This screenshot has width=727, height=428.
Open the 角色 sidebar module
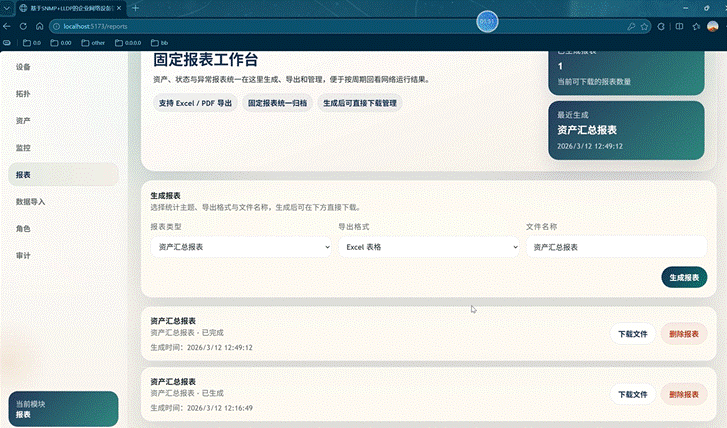point(63,228)
